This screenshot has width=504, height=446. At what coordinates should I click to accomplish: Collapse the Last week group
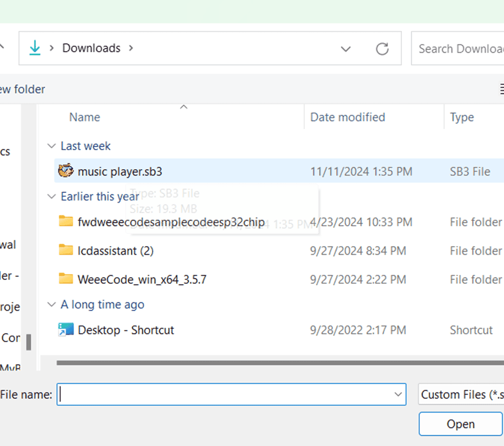click(x=51, y=146)
